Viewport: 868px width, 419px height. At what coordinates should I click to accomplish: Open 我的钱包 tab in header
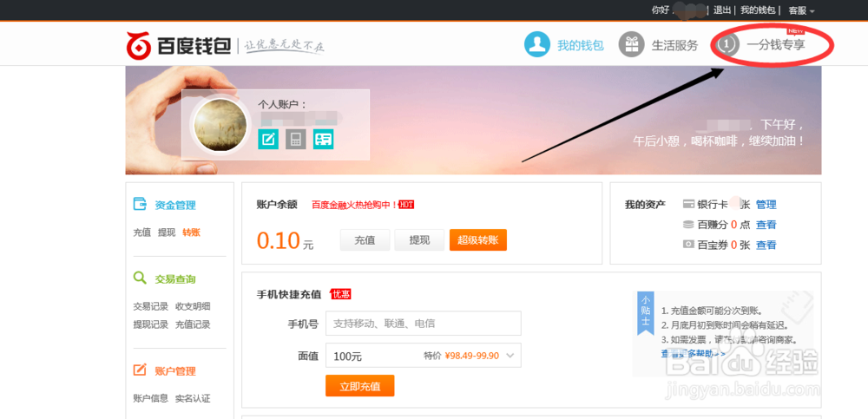(580, 45)
